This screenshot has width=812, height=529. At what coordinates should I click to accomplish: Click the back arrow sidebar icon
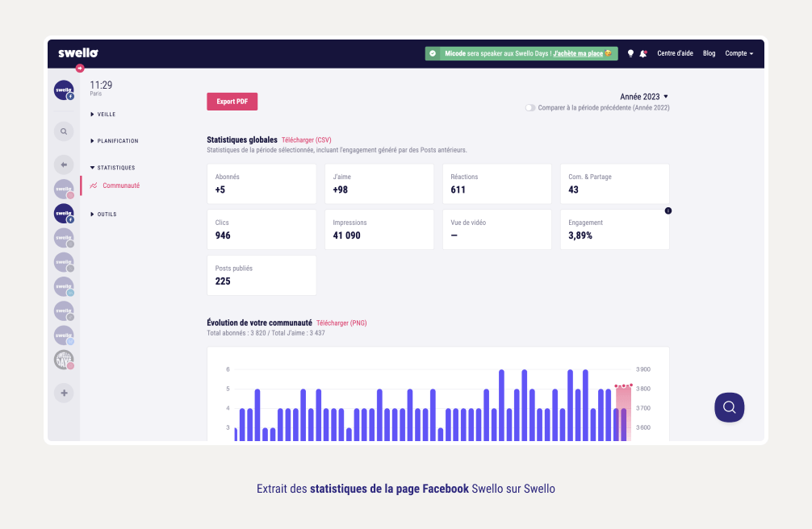pyautogui.click(x=64, y=165)
